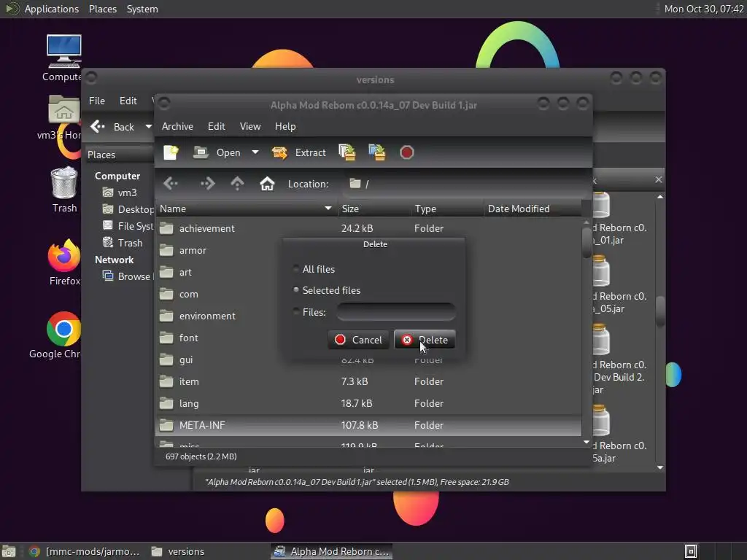Click the add files to archive icon

[347, 152]
